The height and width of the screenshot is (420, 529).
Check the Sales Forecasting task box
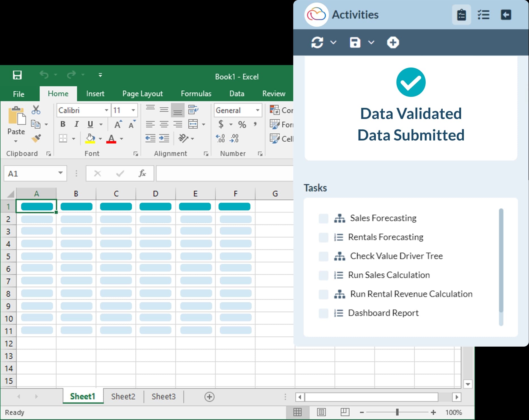click(323, 218)
